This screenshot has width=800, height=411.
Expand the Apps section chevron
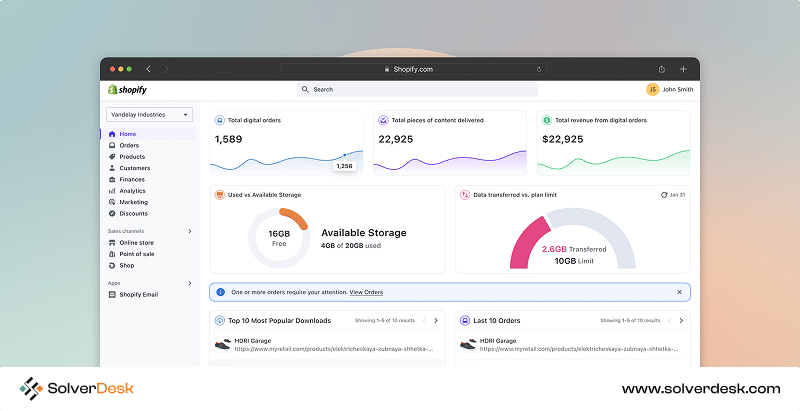click(190, 283)
